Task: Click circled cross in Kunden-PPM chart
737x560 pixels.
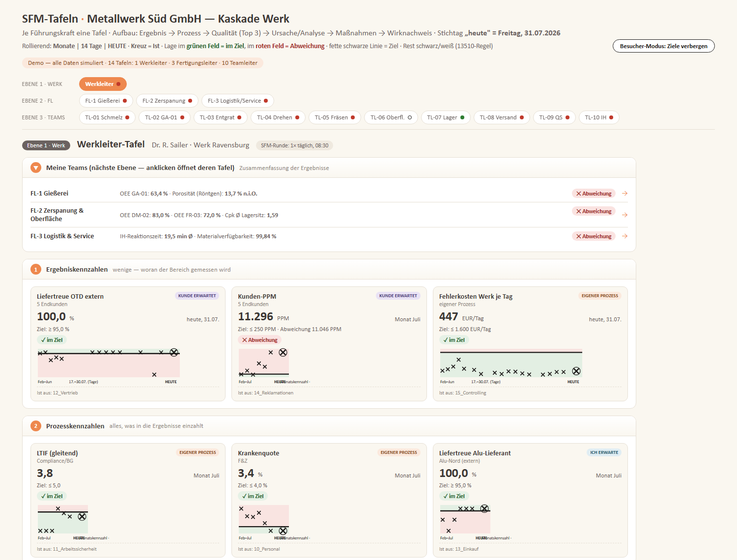Action: [x=283, y=352]
